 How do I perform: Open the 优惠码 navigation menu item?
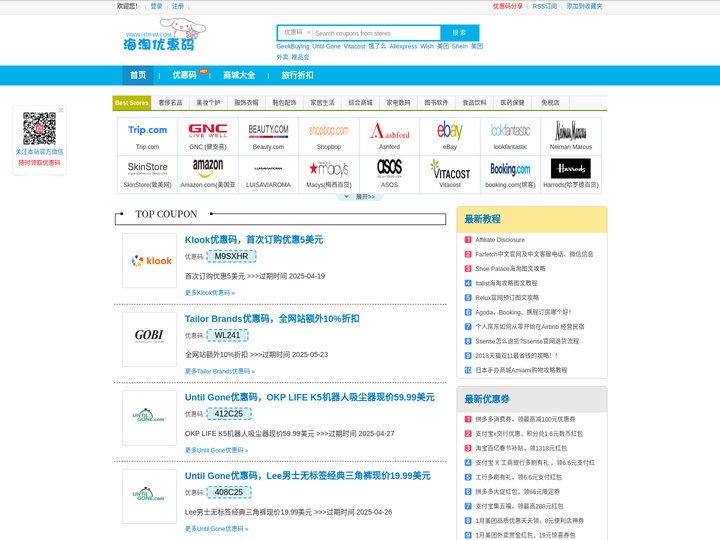click(185, 75)
